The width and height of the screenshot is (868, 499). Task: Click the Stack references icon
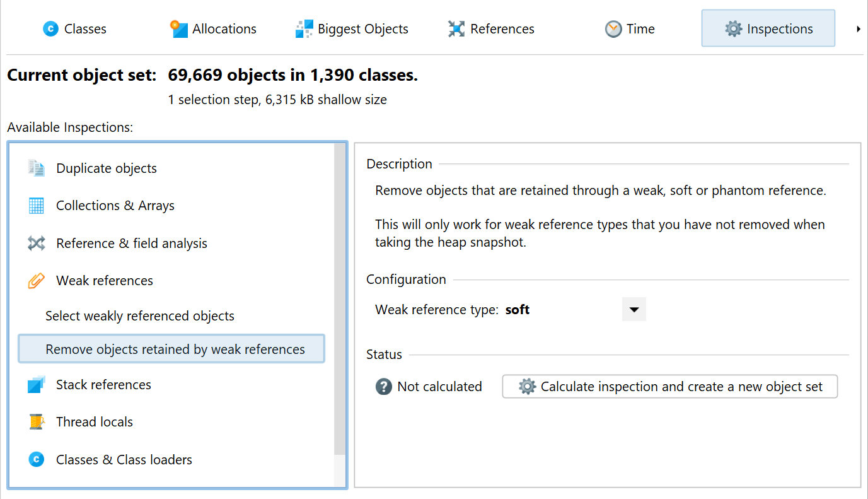[37, 385]
